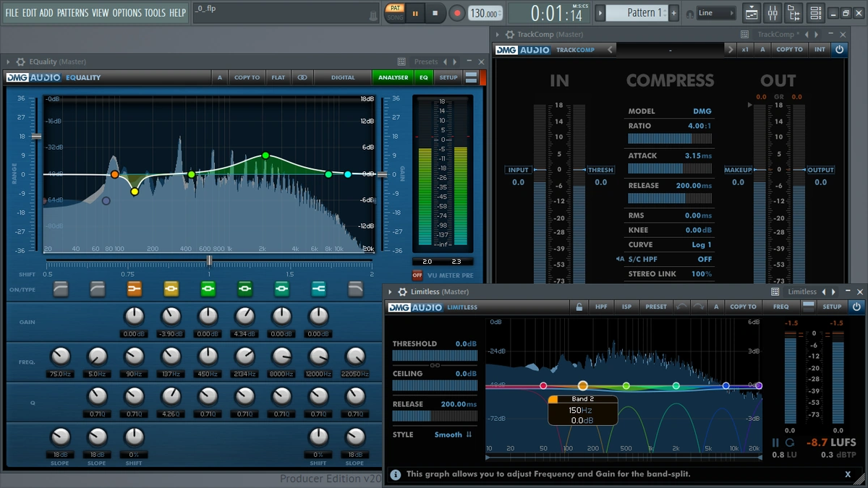
Task: Toggle the green EQ button in EQuality
Action: coord(424,77)
